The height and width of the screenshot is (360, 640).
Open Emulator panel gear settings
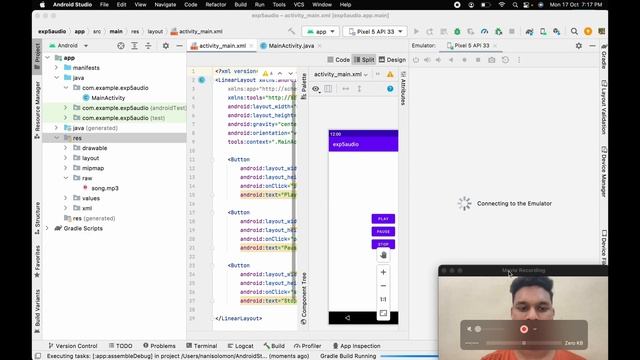coord(579,46)
